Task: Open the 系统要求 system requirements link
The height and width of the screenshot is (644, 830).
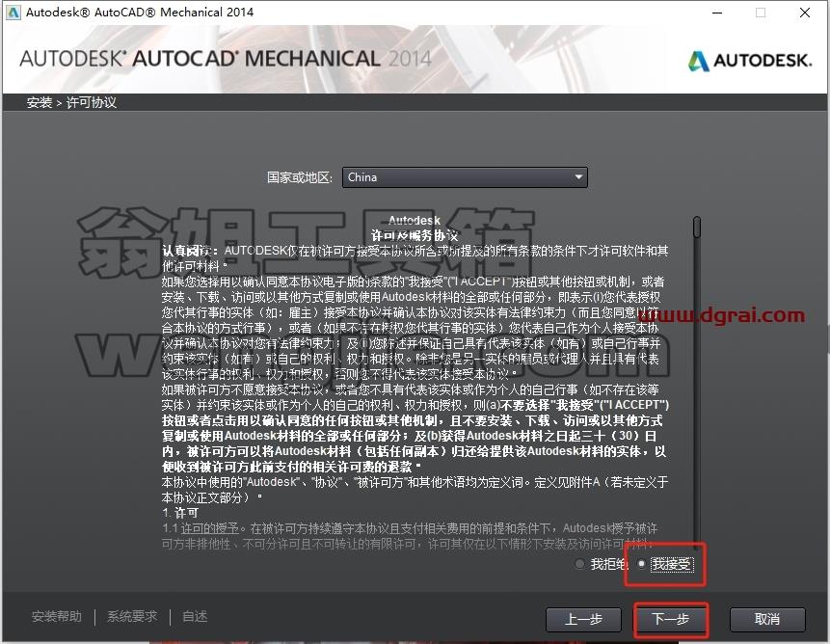Action: [x=132, y=616]
